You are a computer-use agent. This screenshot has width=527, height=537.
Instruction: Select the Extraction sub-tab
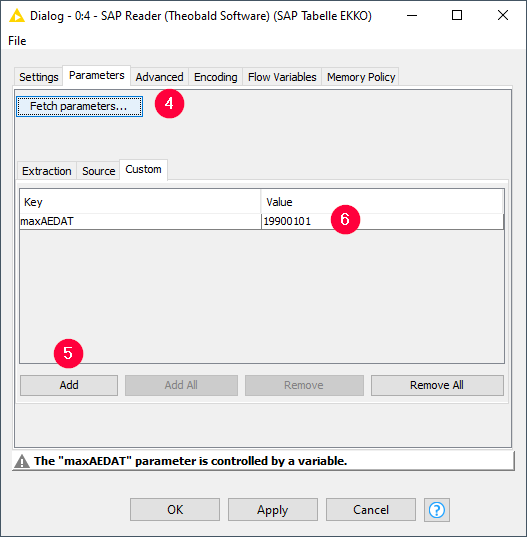(47, 171)
